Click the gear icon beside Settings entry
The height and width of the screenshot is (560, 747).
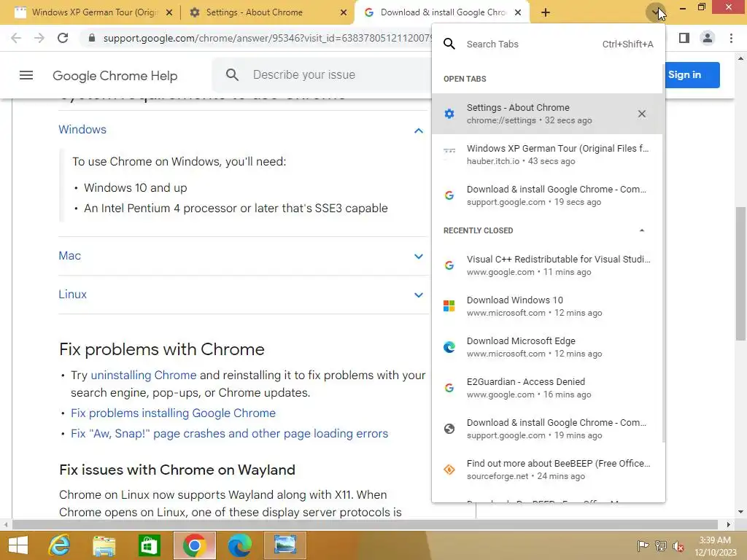tap(449, 114)
